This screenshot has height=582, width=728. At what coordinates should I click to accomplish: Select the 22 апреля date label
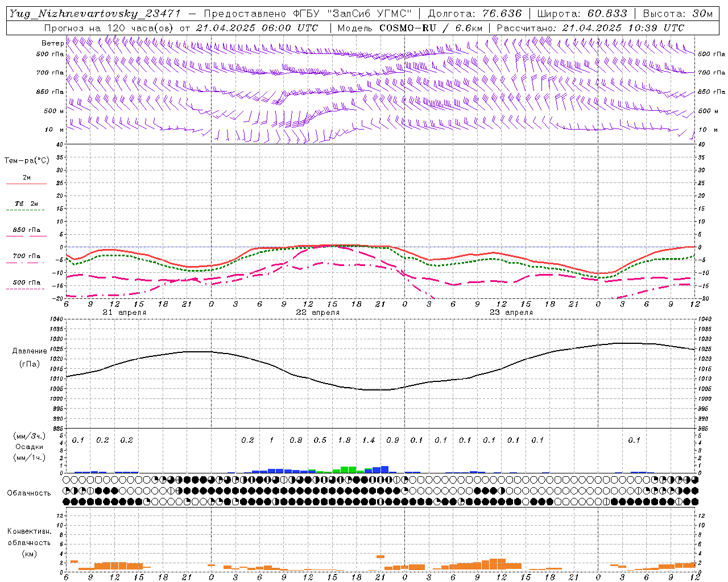[x=317, y=313]
